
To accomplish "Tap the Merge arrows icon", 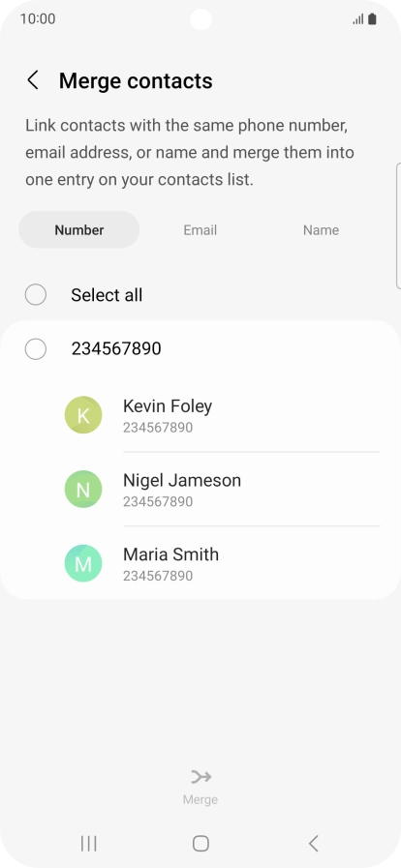I will (x=200, y=777).
